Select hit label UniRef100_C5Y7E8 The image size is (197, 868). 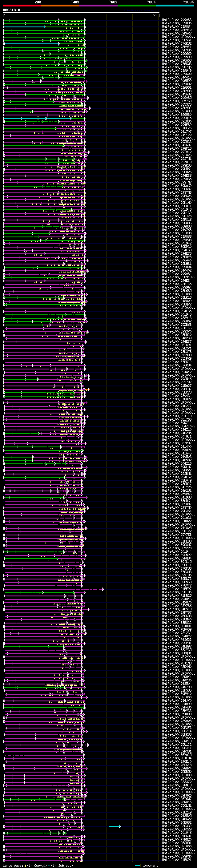pos(177,535)
